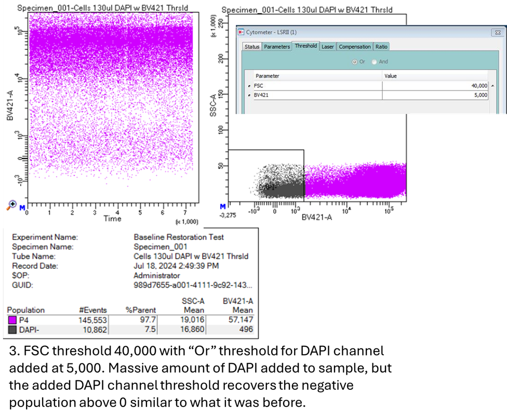Screen dimensions: 507x420
Task: Go to the Compensation tab
Action: pos(355,47)
